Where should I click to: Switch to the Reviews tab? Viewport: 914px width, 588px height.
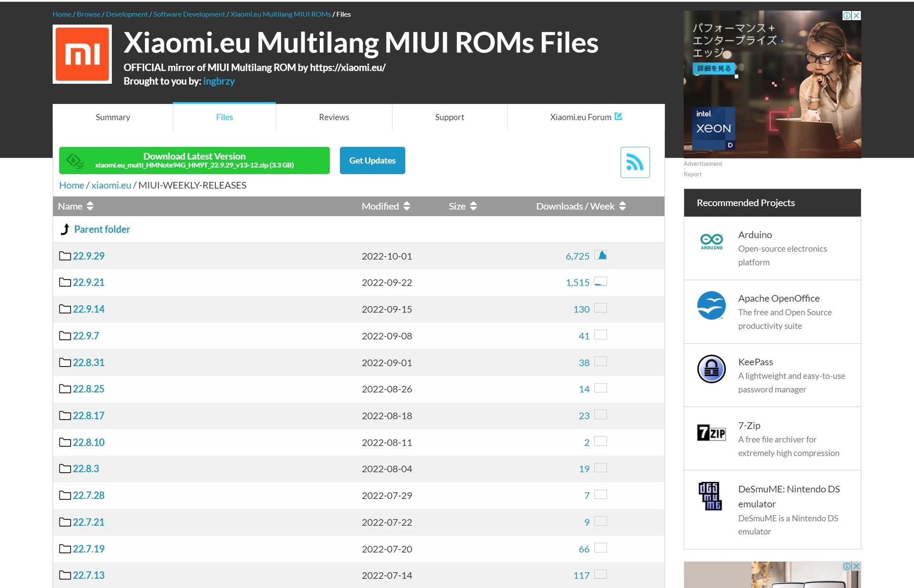(334, 117)
